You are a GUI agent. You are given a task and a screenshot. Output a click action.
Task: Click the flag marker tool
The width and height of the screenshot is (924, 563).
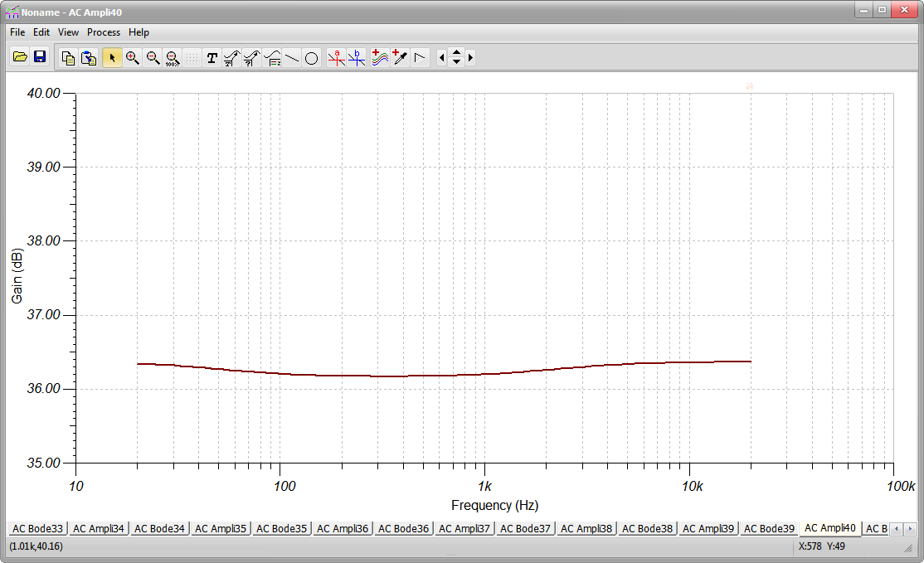point(420,58)
